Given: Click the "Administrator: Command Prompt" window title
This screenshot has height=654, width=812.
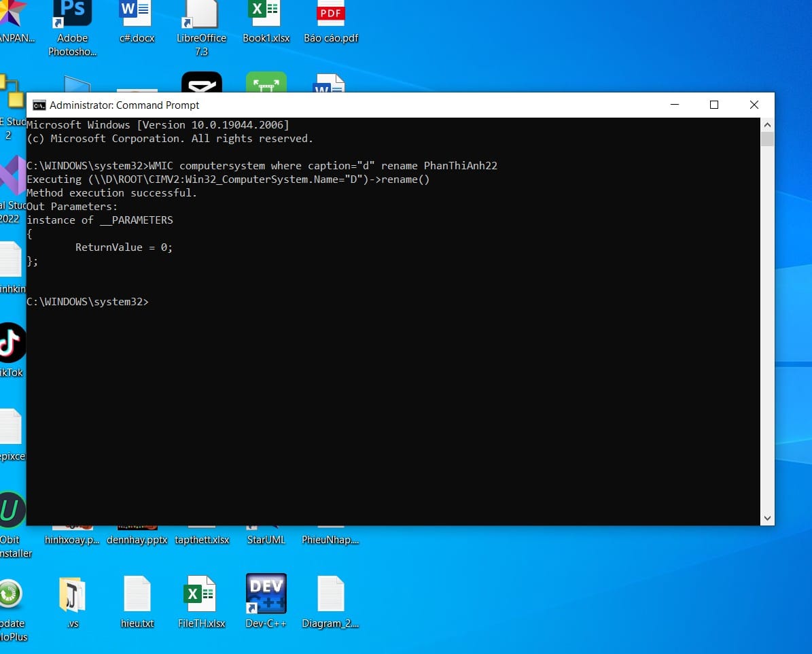Looking at the screenshot, I should pyautogui.click(x=124, y=105).
